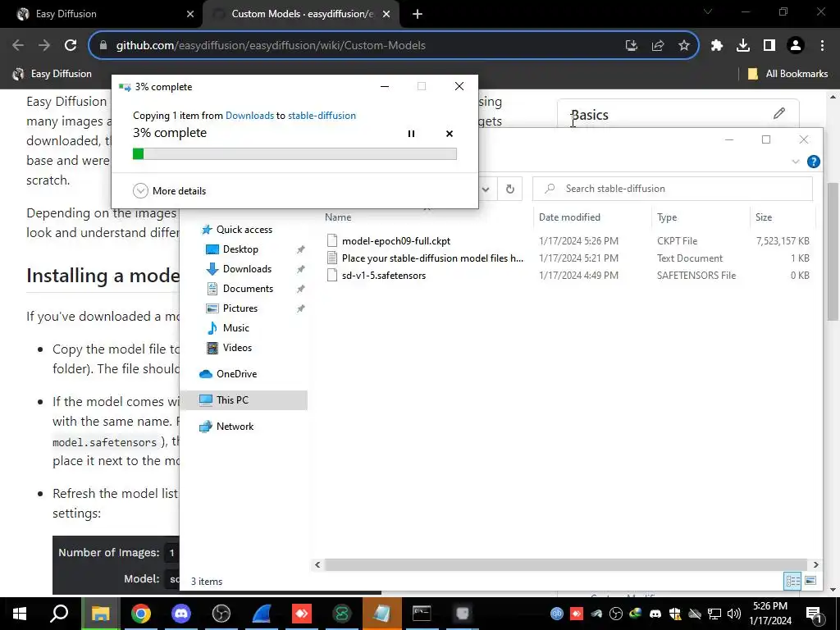Open address bar history dropdown in Explorer
This screenshot has width=840, height=630.
[486, 189]
